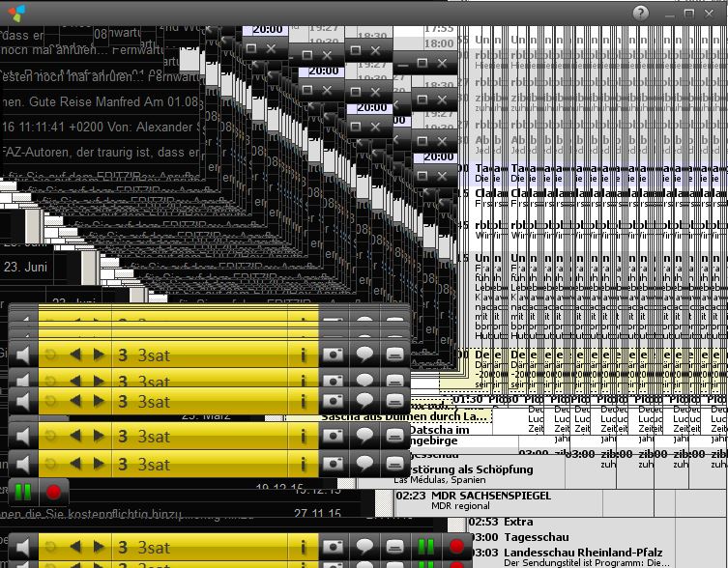This screenshot has width=728, height=568.
Task: Mute audio in the 3sat toolbar that ends with record button
Action: pyautogui.click(x=23, y=547)
